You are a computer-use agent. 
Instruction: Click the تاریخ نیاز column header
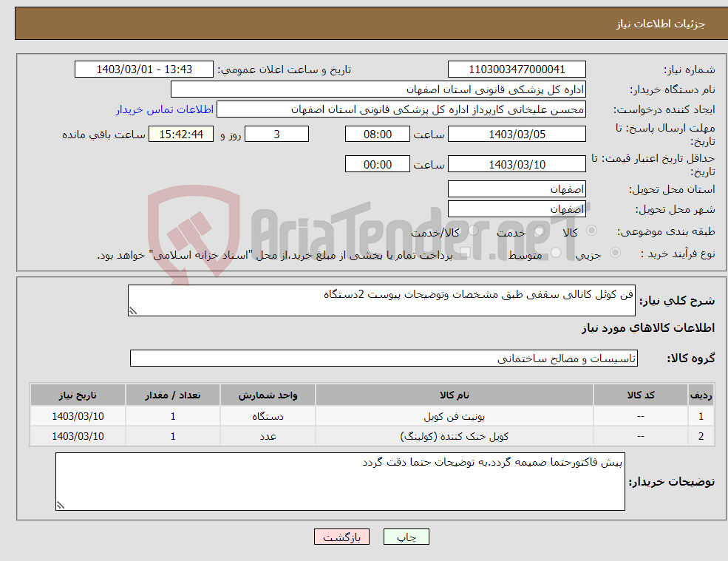pos(78,395)
